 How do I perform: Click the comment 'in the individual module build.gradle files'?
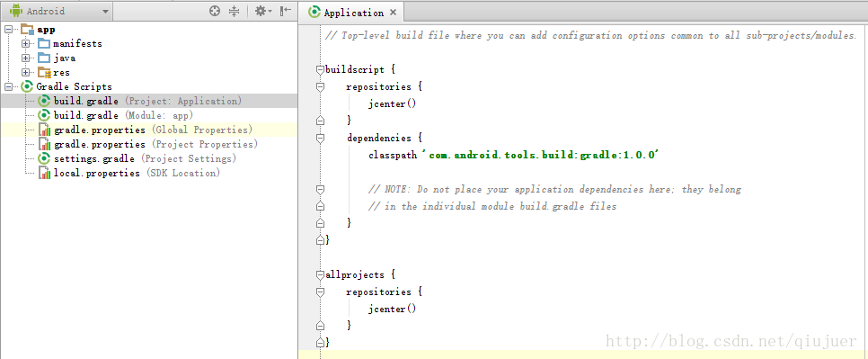click(492, 207)
